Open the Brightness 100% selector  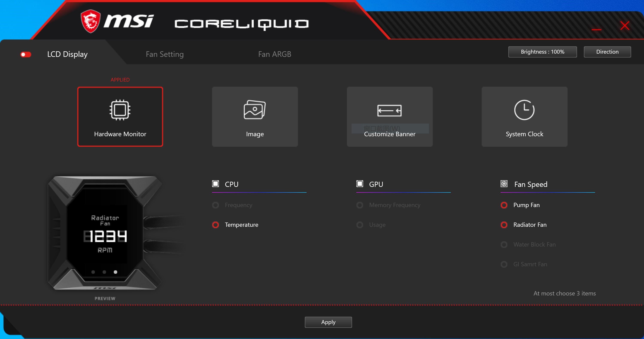pyautogui.click(x=542, y=52)
